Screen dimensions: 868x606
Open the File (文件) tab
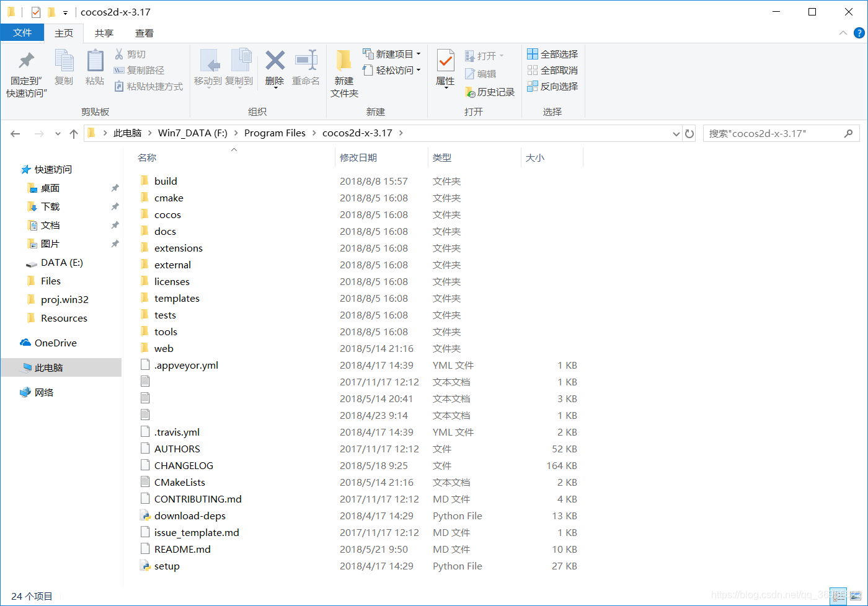pyautogui.click(x=22, y=33)
